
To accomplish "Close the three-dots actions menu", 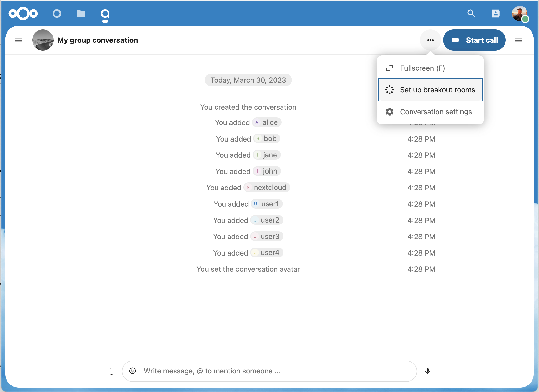I will (x=430, y=40).
